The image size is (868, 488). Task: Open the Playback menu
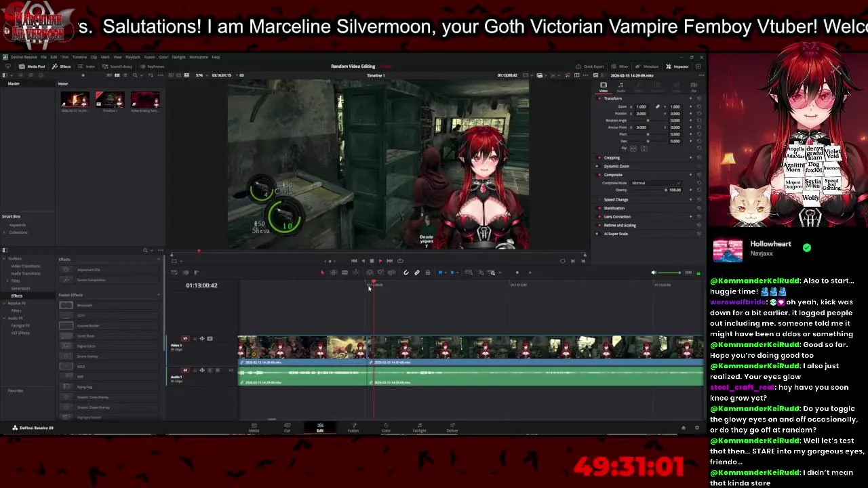click(132, 57)
